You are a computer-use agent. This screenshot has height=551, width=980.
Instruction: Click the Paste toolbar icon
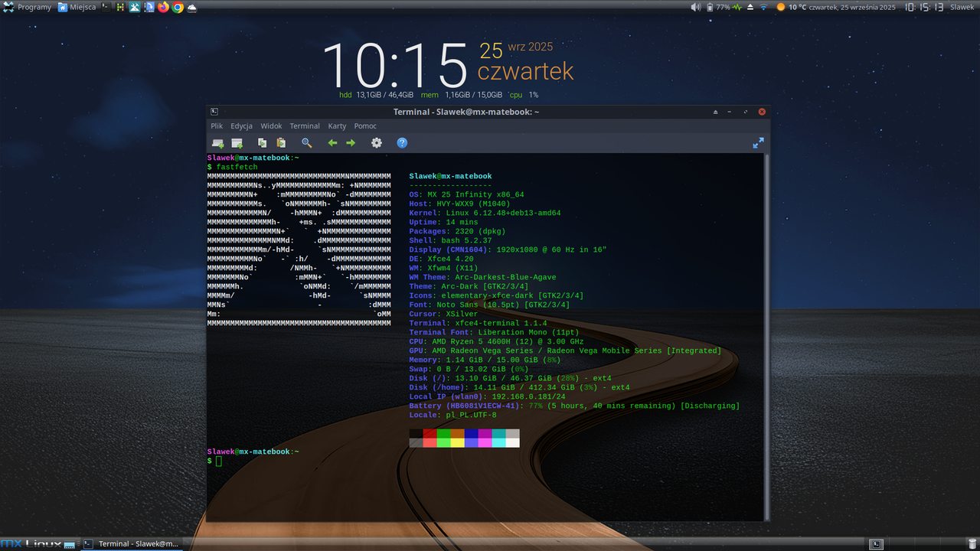tap(281, 143)
